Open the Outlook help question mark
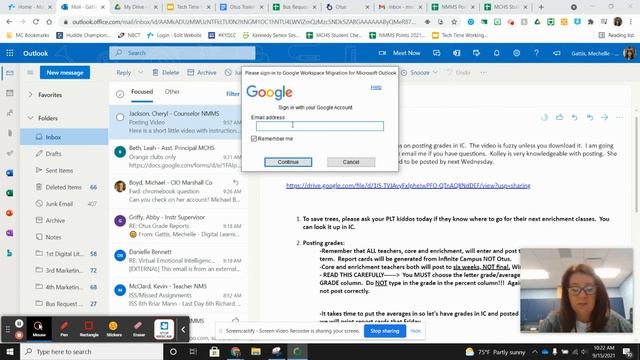 536,53
